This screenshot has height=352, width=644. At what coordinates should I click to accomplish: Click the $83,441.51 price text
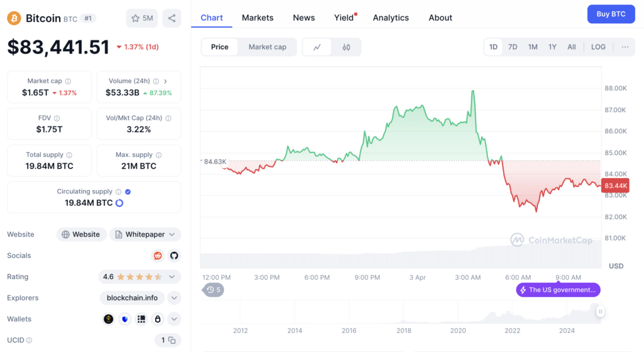tap(58, 47)
